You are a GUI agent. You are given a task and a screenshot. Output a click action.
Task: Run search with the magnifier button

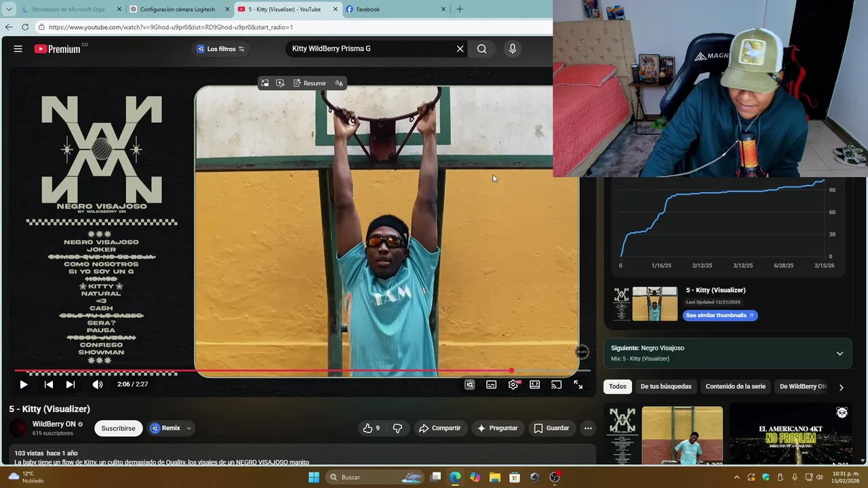point(481,49)
